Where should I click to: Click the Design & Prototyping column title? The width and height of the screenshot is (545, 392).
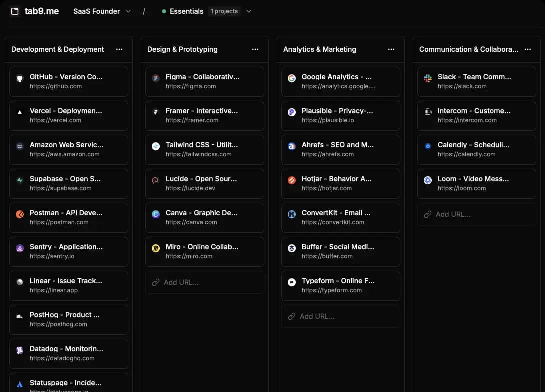182,49
